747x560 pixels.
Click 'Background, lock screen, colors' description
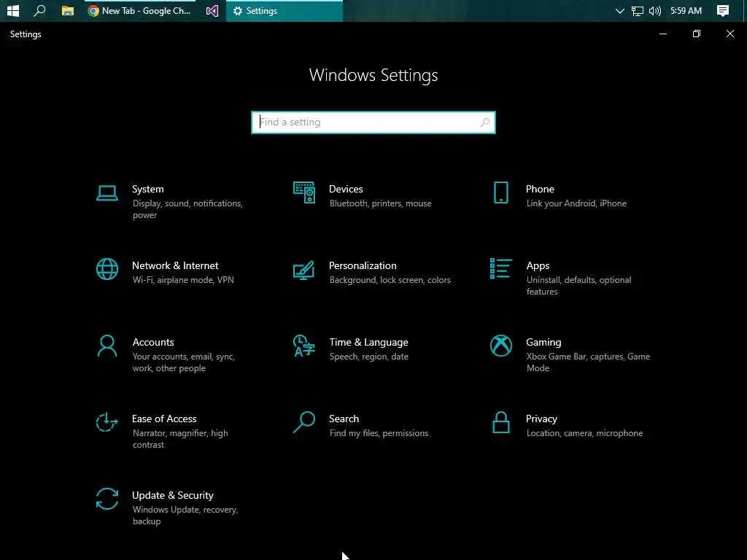coord(390,280)
